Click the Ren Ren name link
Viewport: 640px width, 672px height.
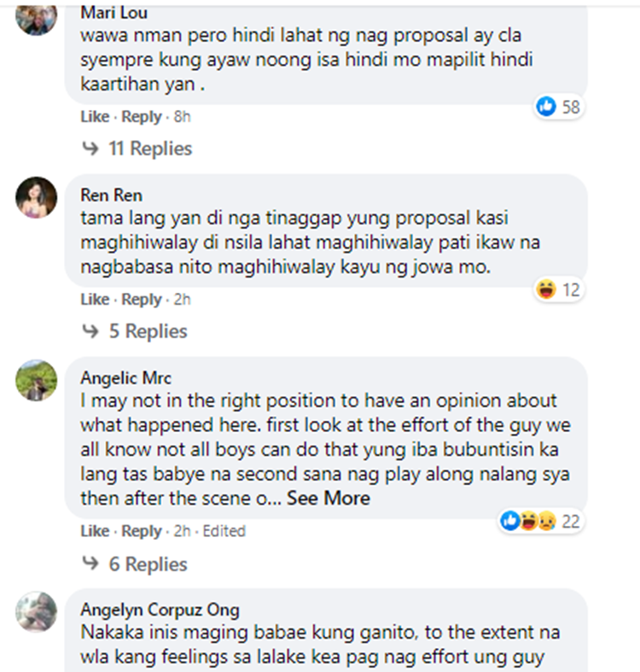tap(112, 196)
